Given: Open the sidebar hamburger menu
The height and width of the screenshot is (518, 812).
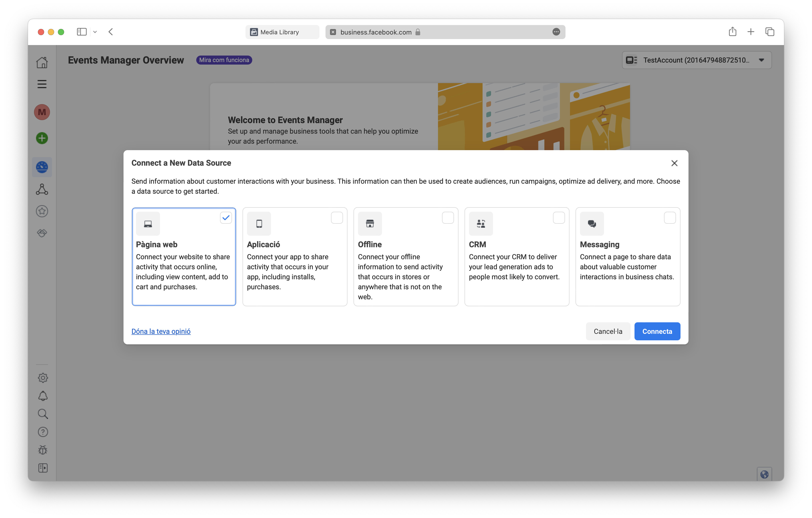Looking at the screenshot, I should (42, 84).
